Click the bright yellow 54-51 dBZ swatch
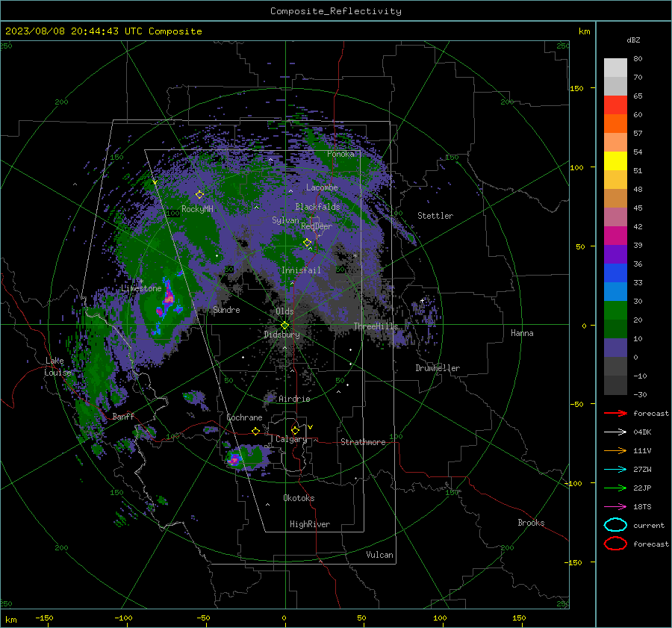The image size is (672, 628). tap(615, 161)
